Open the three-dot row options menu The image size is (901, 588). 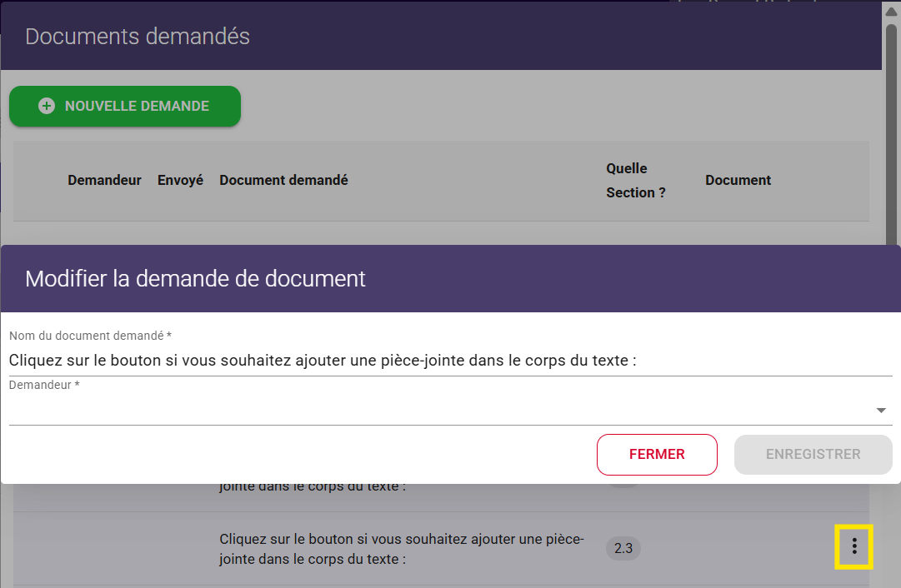click(853, 546)
